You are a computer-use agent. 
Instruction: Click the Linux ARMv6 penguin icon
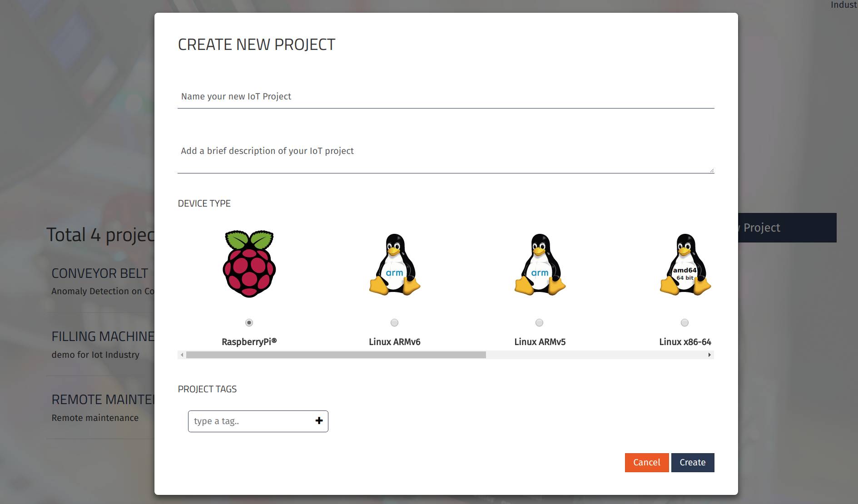394,263
